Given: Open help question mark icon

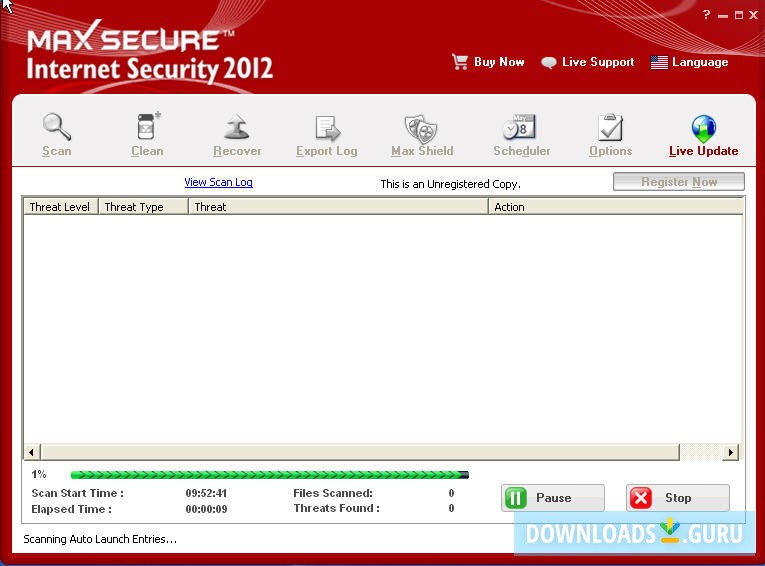Looking at the screenshot, I should (x=706, y=15).
